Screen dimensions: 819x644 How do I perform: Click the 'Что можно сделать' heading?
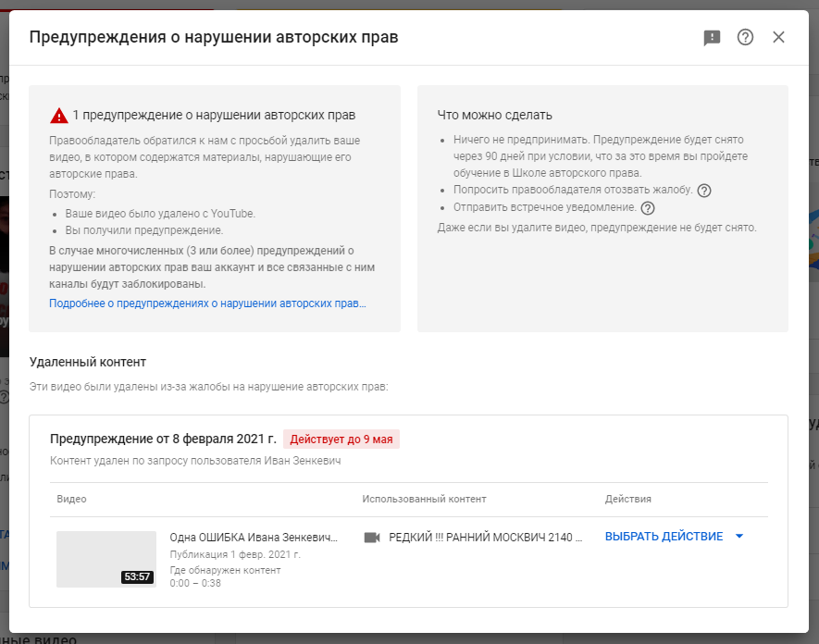click(494, 115)
